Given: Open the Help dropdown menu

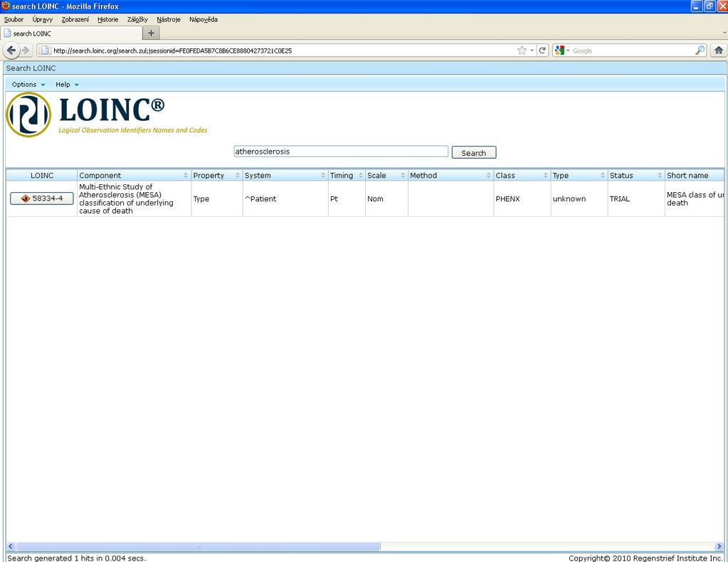Looking at the screenshot, I should pyautogui.click(x=67, y=85).
